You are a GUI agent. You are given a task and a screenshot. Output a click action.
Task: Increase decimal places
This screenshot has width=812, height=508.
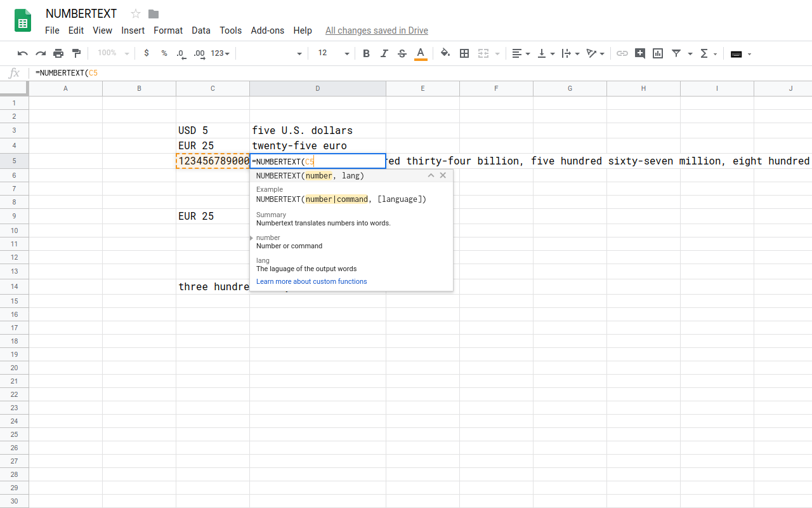[199, 53]
